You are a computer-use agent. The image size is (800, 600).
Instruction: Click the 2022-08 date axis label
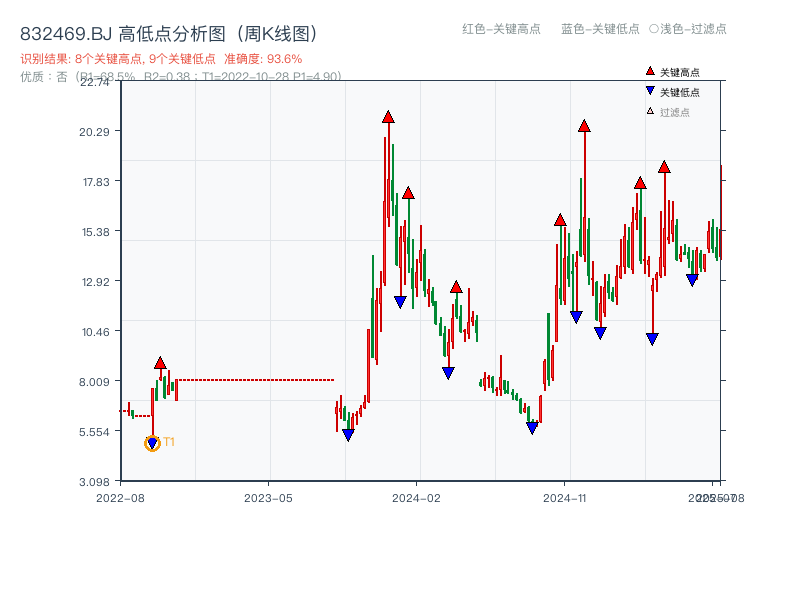point(120,498)
